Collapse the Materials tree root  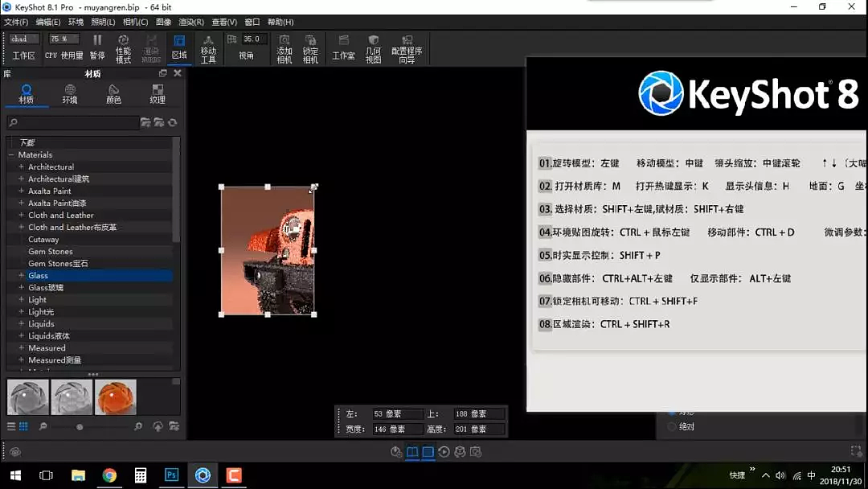(x=10, y=154)
